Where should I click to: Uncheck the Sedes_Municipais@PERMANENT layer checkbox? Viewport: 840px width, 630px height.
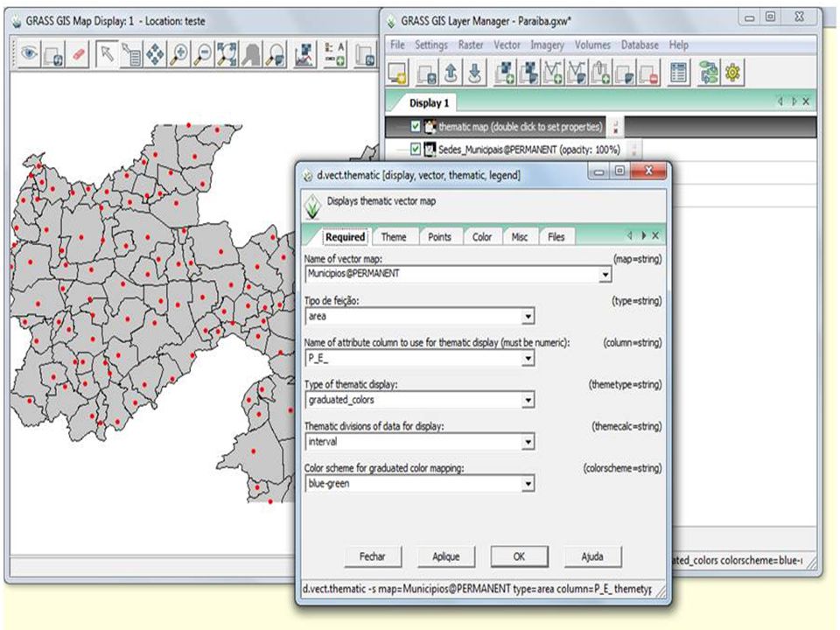point(415,149)
